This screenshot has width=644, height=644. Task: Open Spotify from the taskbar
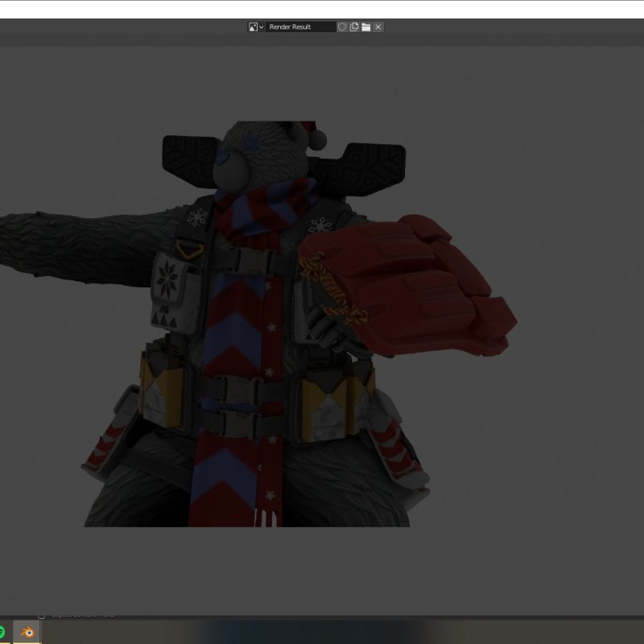coord(2,632)
